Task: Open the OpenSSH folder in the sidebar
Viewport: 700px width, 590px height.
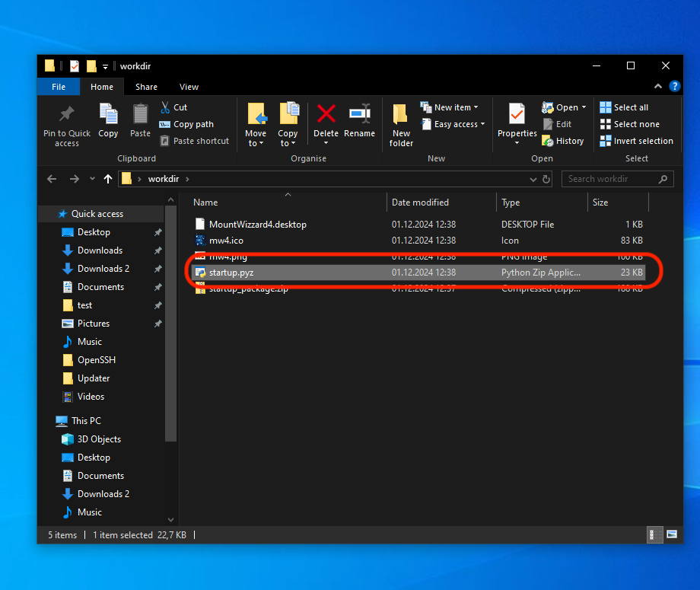Action: pyautogui.click(x=97, y=360)
